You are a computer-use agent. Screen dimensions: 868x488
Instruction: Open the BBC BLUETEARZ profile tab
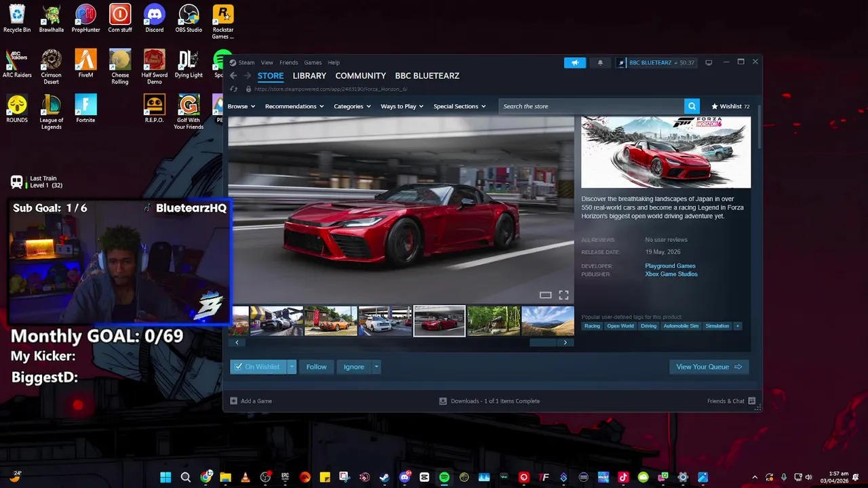(427, 76)
